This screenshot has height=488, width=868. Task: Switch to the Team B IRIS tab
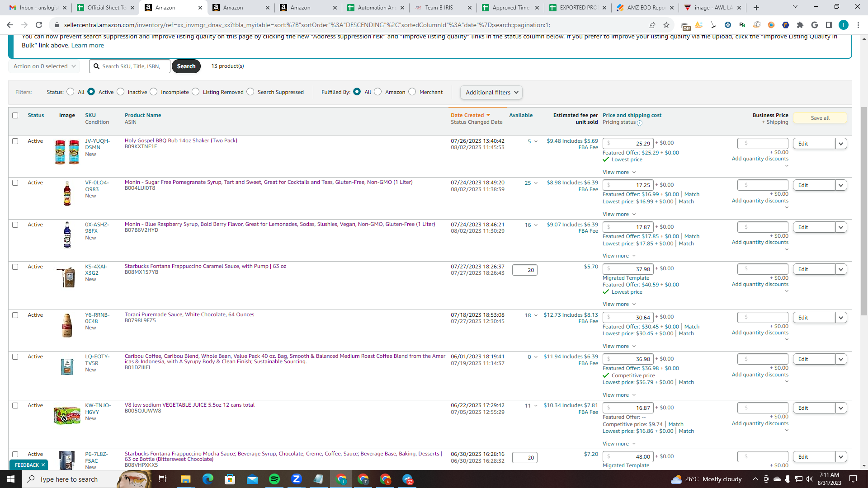(x=443, y=8)
